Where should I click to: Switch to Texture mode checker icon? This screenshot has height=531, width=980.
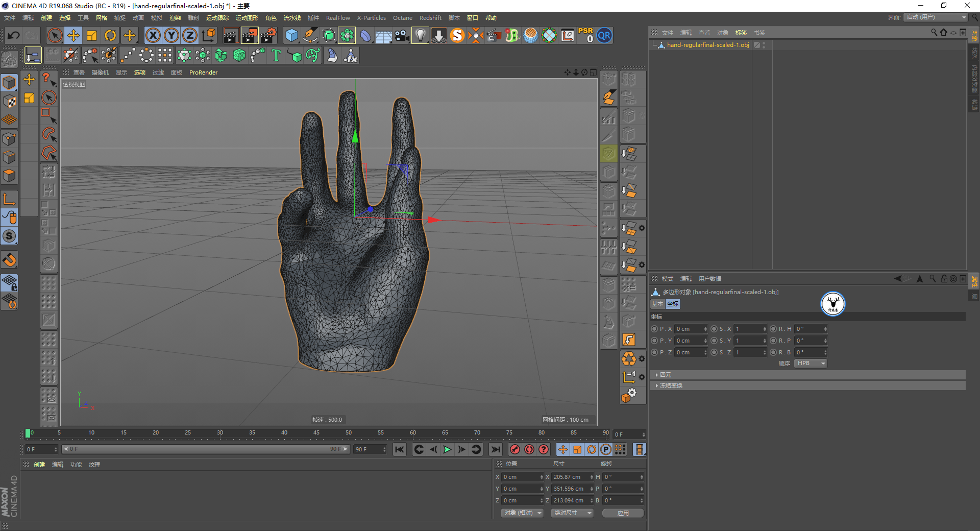(x=9, y=101)
